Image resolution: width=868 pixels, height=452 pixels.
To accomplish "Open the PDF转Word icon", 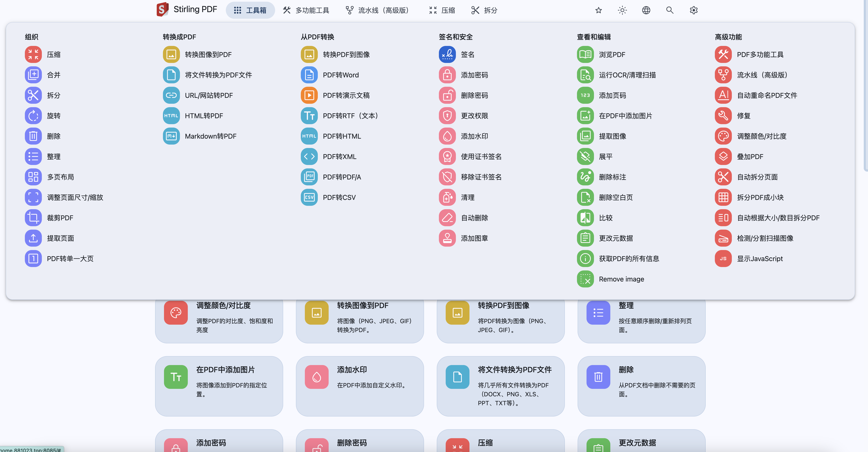I will tap(309, 75).
